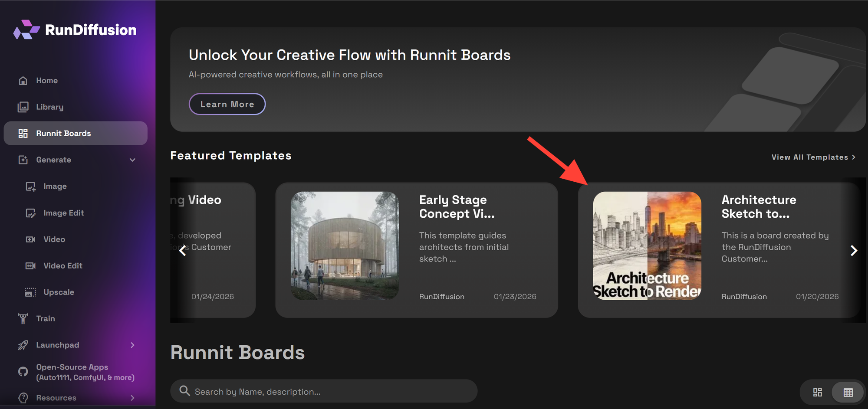Image resolution: width=868 pixels, height=409 pixels.
Task: Expand the Launchpad submenu arrow
Action: [132, 345]
